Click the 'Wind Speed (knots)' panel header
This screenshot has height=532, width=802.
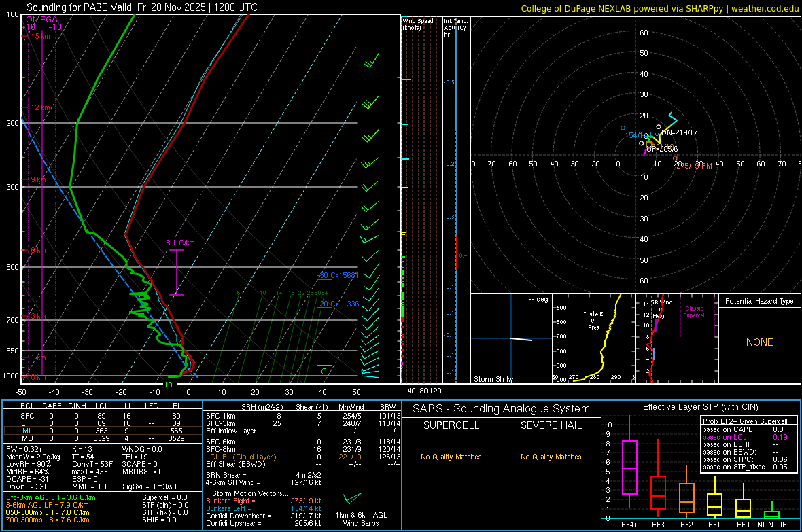coord(418,24)
